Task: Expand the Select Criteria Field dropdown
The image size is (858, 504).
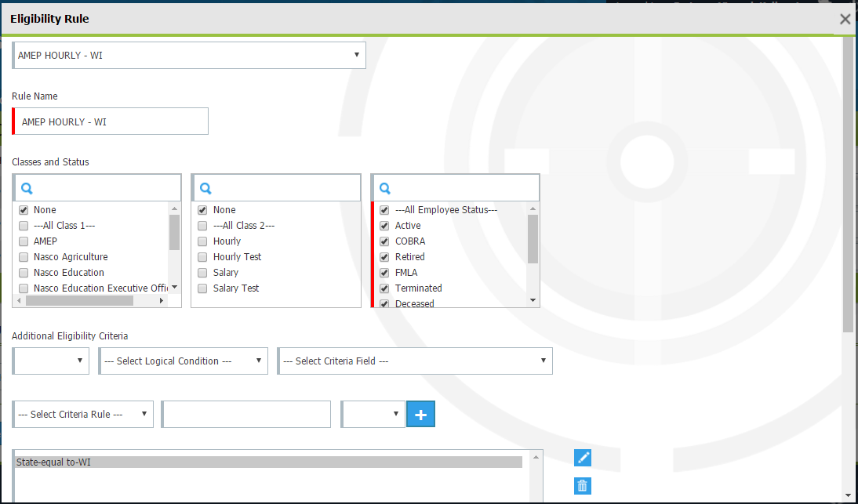Action: [x=414, y=361]
